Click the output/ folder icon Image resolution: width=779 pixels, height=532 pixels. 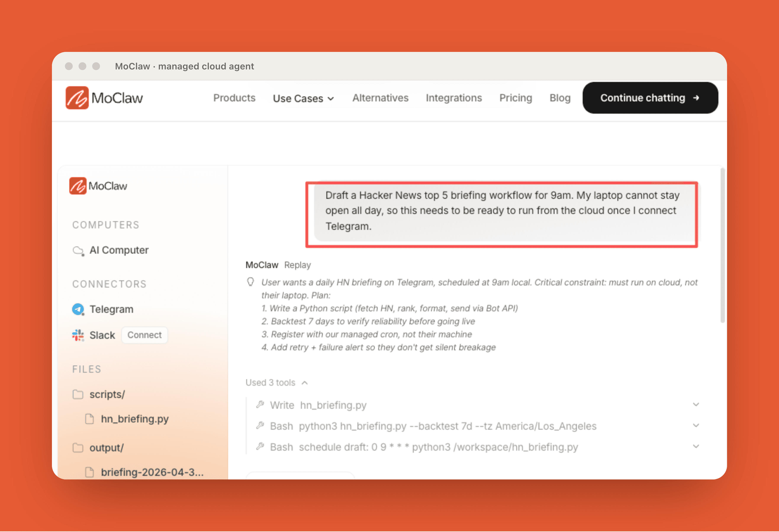tap(78, 448)
